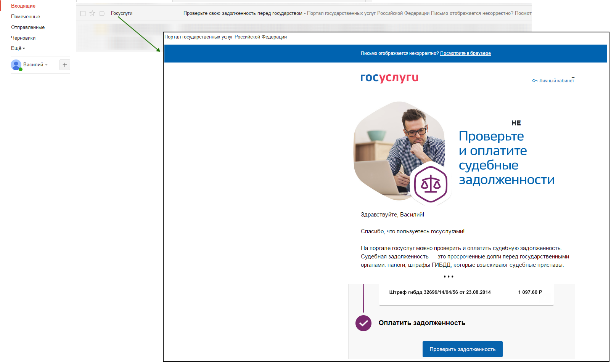
Task: Click the greeting Здравствуйте, Василий!
Action: [392, 215]
